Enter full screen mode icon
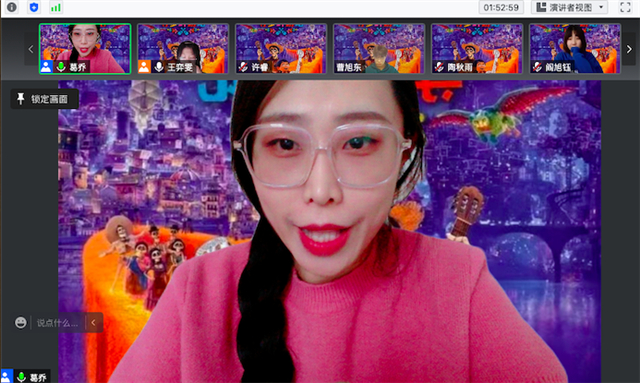640x383 pixels. (625, 7)
